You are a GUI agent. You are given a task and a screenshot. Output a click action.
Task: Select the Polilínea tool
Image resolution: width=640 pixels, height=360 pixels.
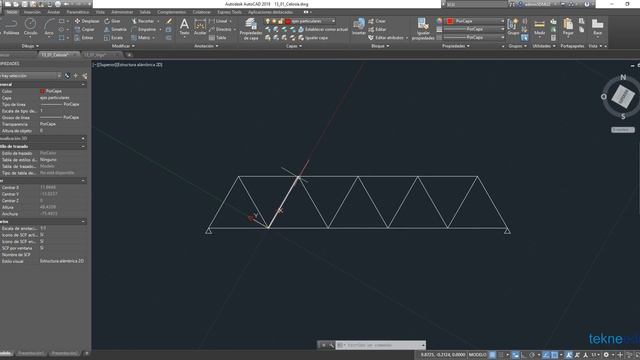tap(11, 26)
